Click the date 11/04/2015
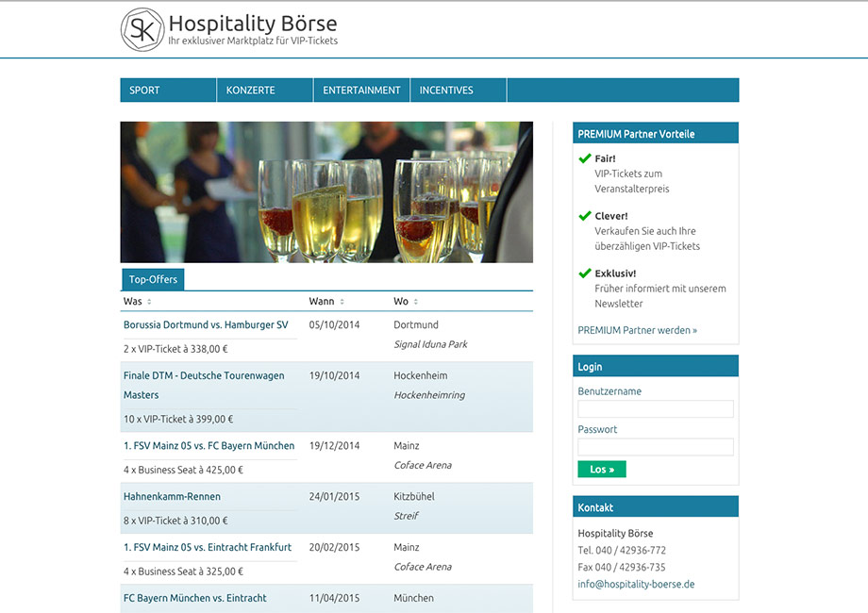868x613 pixels. coord(334,598)
